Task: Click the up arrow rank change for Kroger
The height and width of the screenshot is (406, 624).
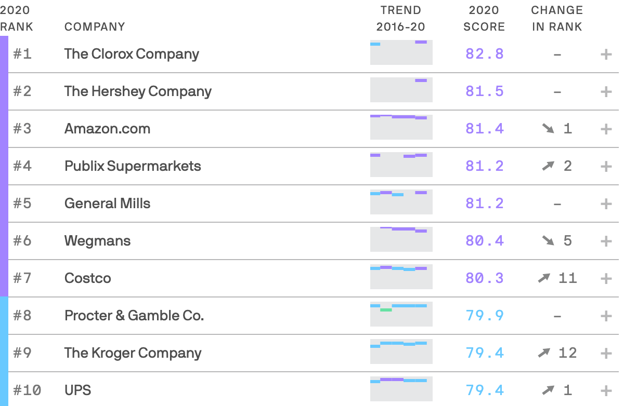Action: [x=544, y=353]
